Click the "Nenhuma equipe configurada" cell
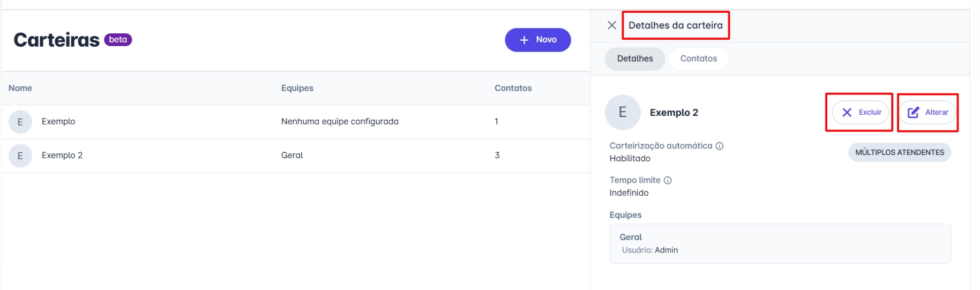 (340, 122)
